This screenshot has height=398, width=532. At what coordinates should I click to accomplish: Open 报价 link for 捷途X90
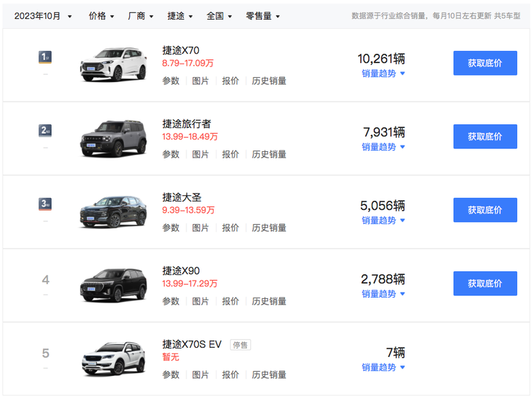click(x=231, y=301)
